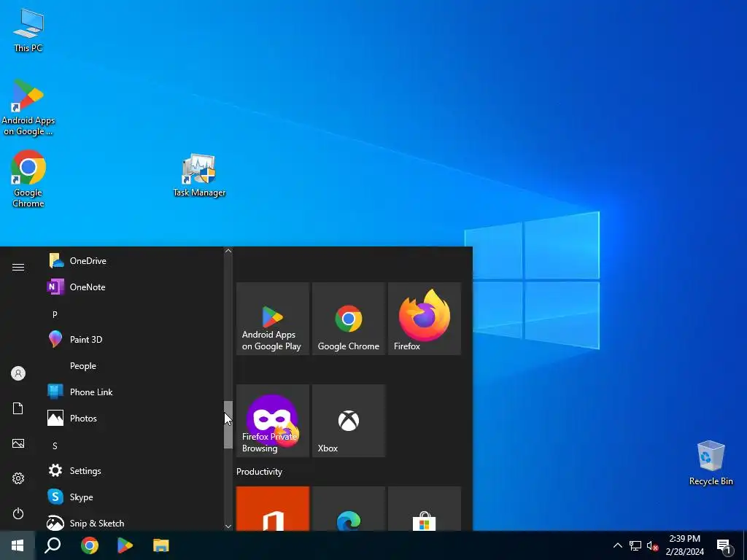Click the app list scroll down arrow

(228, 526)
